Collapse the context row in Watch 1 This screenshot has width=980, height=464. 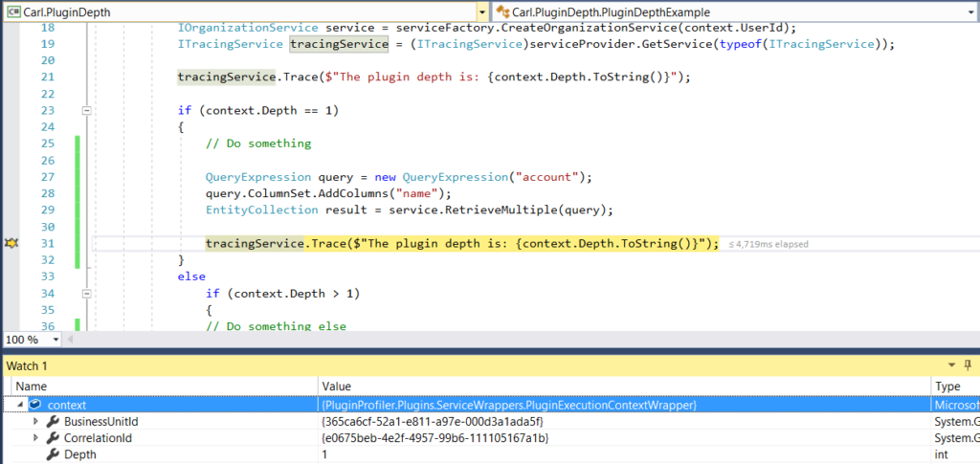[21, 405]
